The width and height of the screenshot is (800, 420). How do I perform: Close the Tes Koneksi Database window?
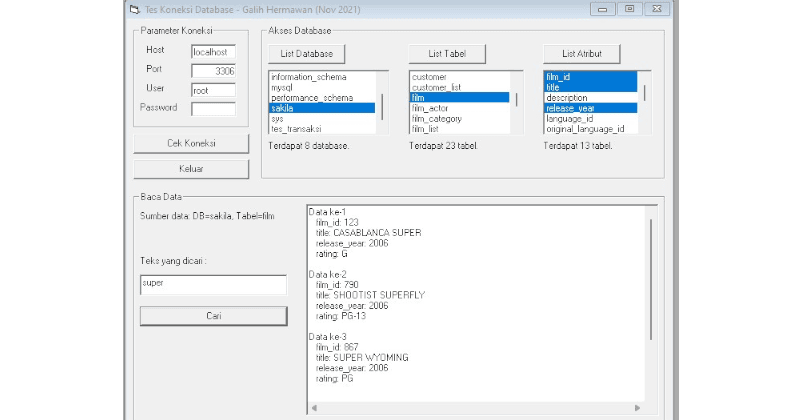coord(657,9)
